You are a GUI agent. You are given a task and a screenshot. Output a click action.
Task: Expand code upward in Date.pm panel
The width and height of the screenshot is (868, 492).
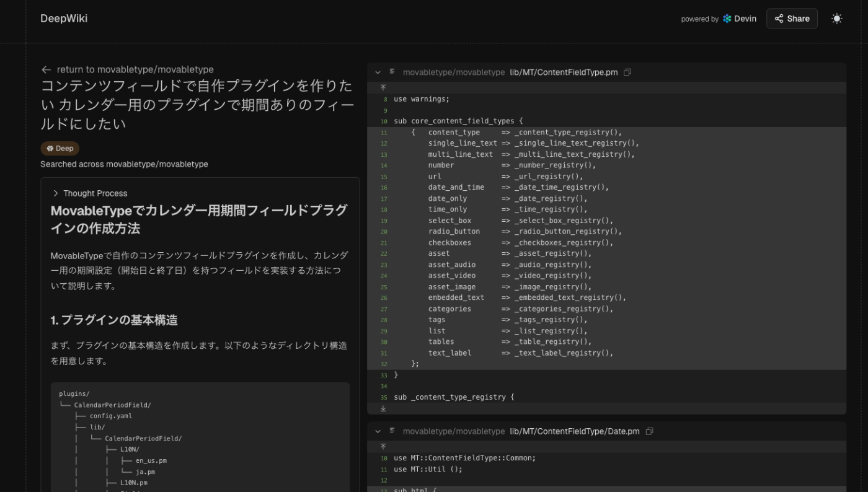(383, 446)
